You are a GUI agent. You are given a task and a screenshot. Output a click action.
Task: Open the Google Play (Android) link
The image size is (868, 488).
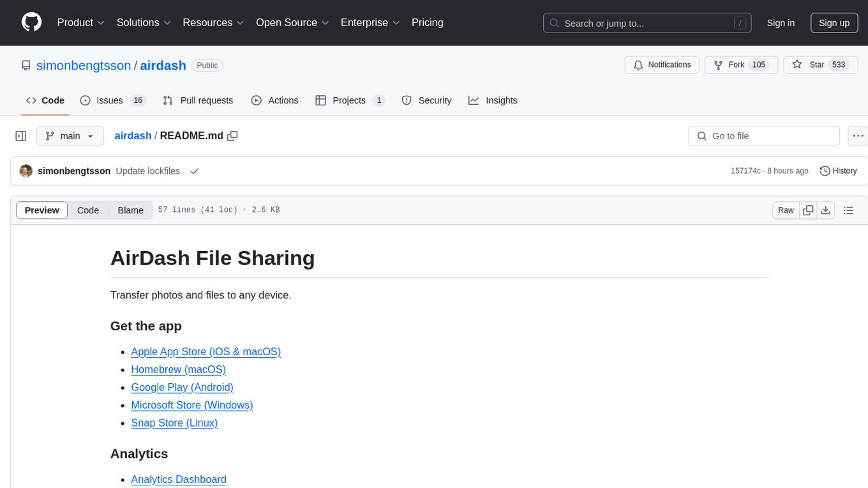(182, 387)
